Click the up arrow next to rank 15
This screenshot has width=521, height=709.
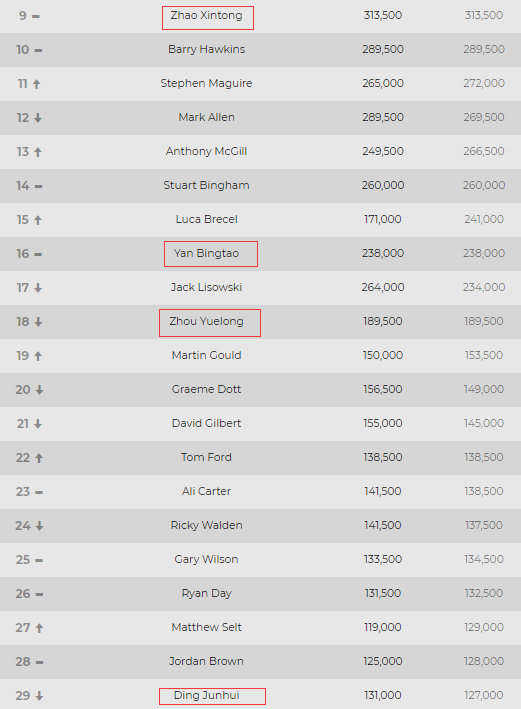(38, 220)
